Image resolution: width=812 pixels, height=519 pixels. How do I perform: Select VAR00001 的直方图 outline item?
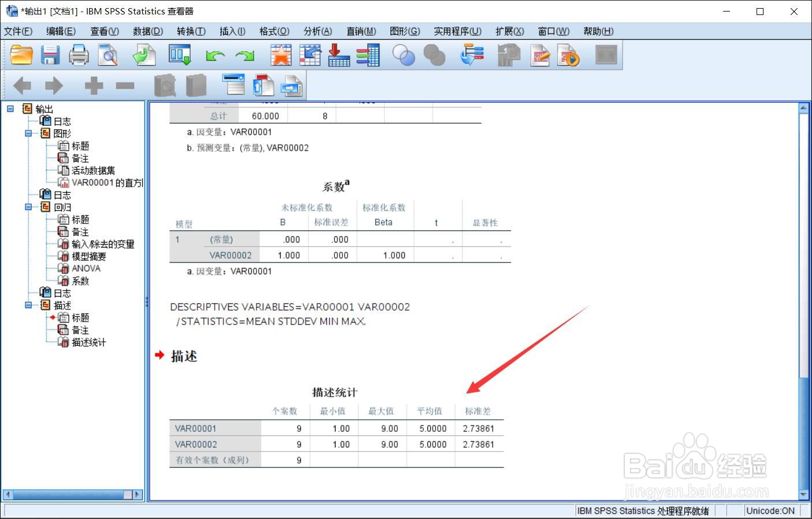[x=107, y=182]
